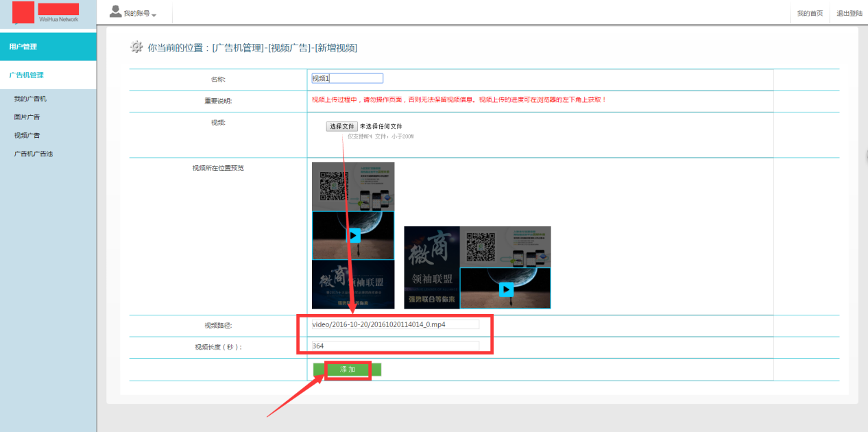Click the user avatar icon beside 我的账号
Screen dimensions: 868x432
[x=116, y=12]
